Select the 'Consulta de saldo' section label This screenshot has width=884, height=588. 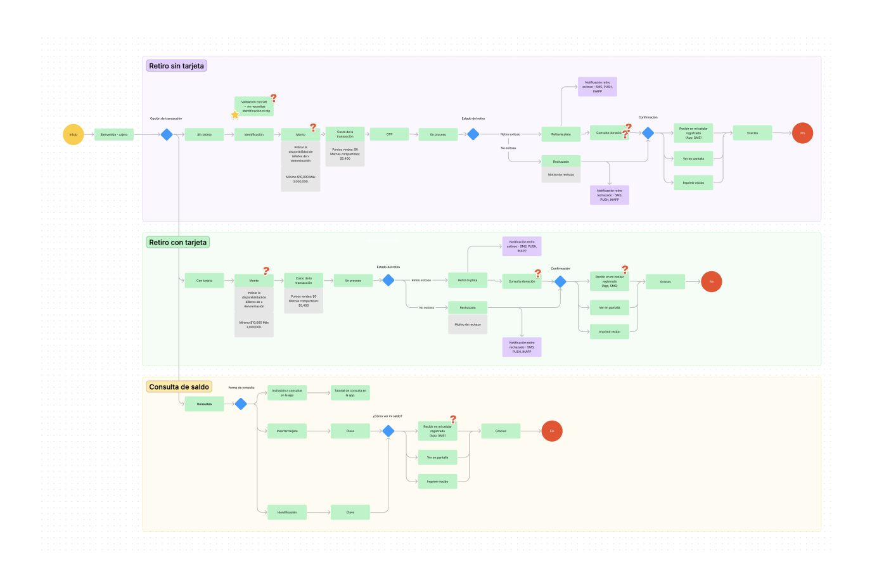pos(179,387)
